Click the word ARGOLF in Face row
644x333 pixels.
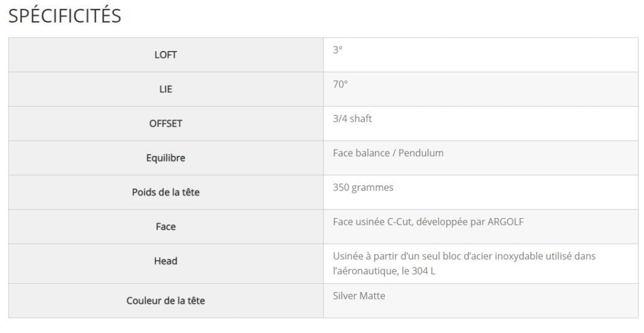tap(506, 222)
